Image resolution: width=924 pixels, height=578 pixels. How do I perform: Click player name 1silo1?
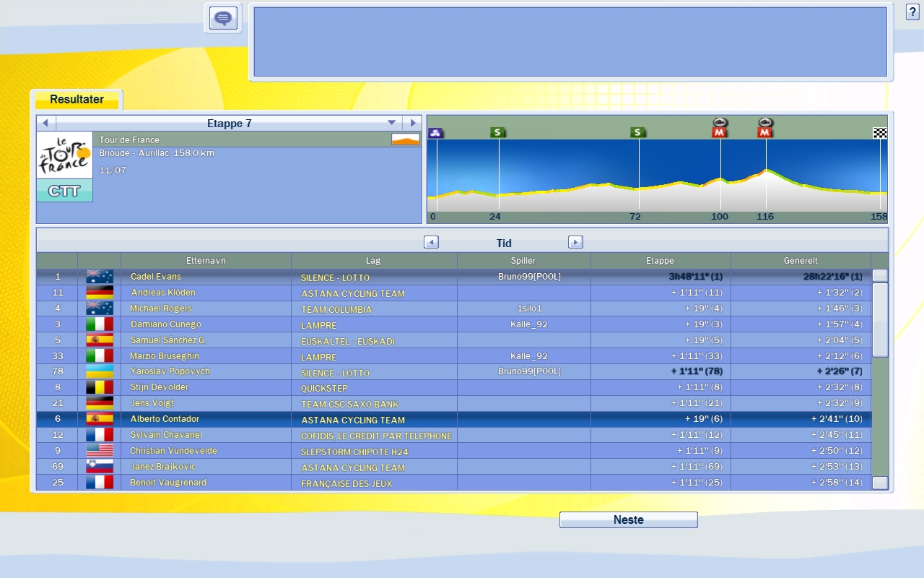[x=529, y=309]
